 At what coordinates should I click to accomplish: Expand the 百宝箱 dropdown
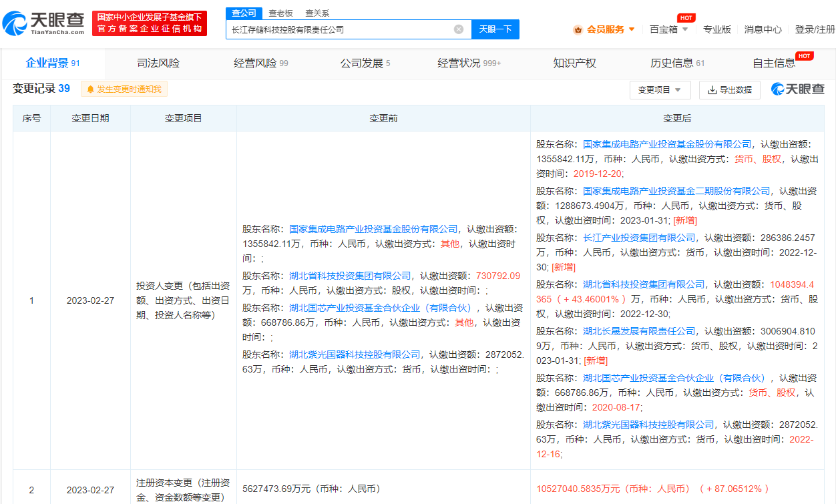pos(668,29)
